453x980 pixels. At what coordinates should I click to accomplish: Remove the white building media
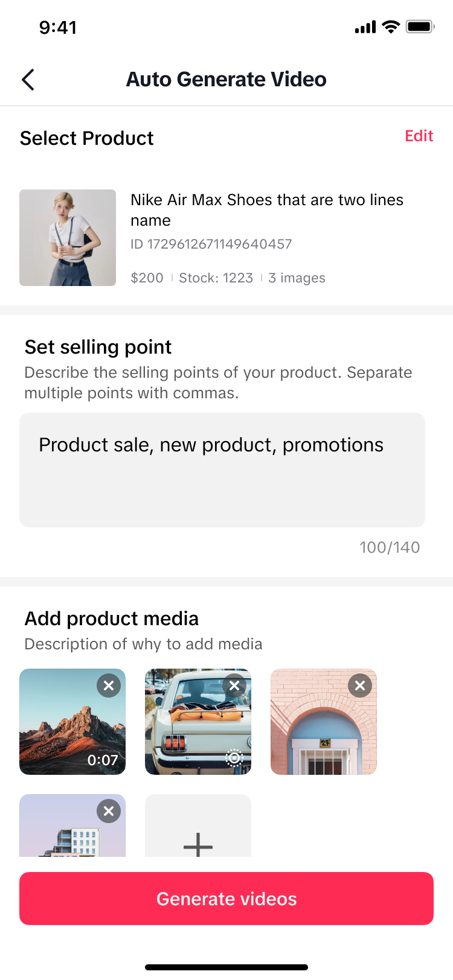[109, 811]
